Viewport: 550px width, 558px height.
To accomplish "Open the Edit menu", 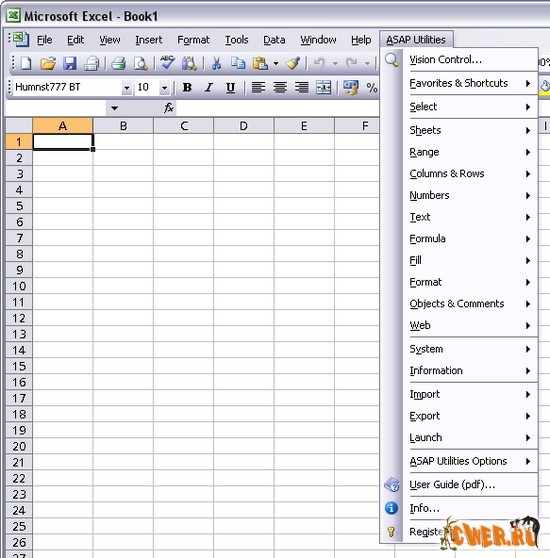I will tap(75, 40).
